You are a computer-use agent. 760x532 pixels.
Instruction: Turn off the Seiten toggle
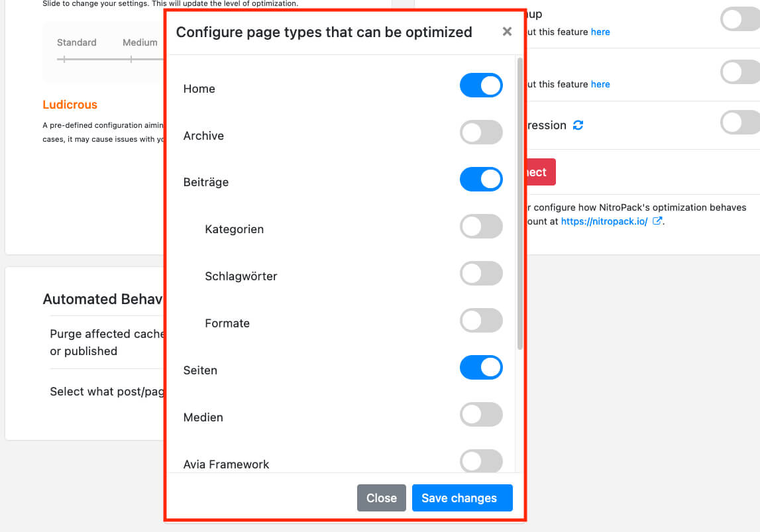pos(481,368)
